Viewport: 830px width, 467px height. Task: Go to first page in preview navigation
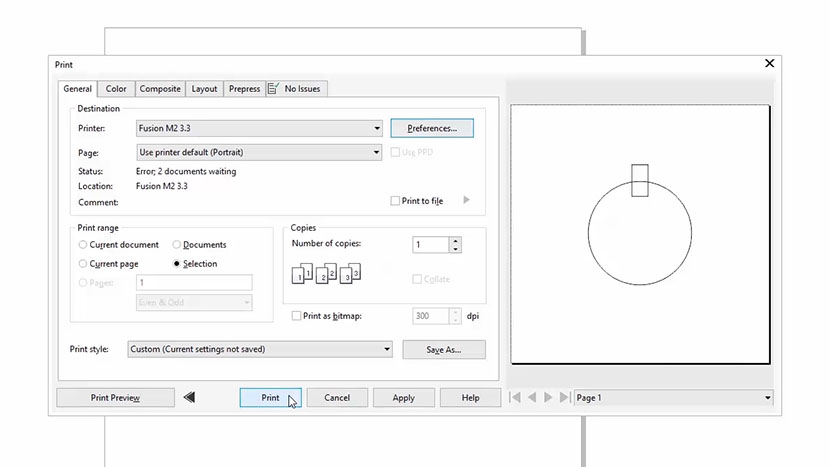[515, 398]
